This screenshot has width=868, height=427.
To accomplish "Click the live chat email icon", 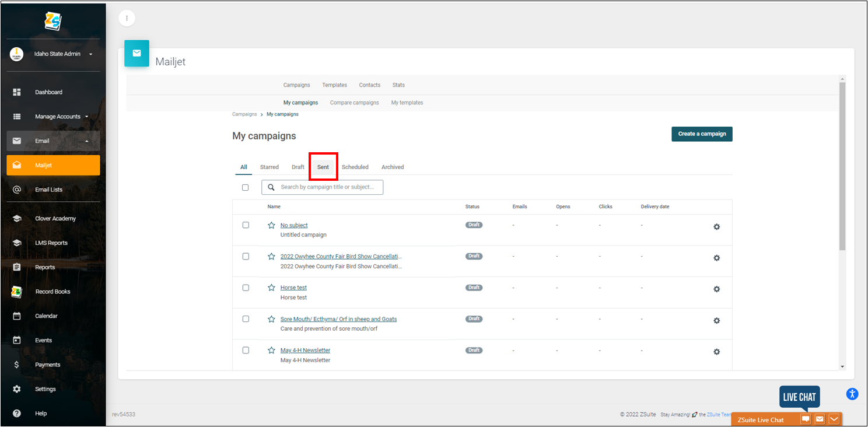I will 820,419.
